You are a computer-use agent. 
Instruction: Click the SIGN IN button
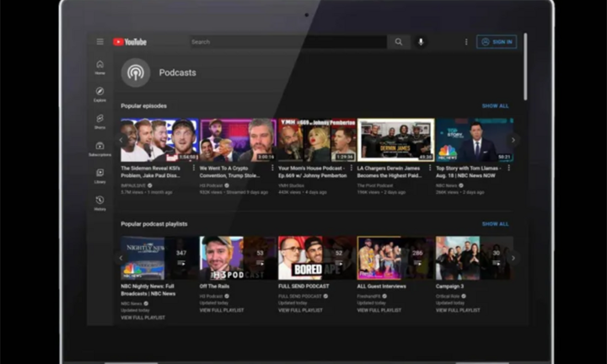coord(497,42)
